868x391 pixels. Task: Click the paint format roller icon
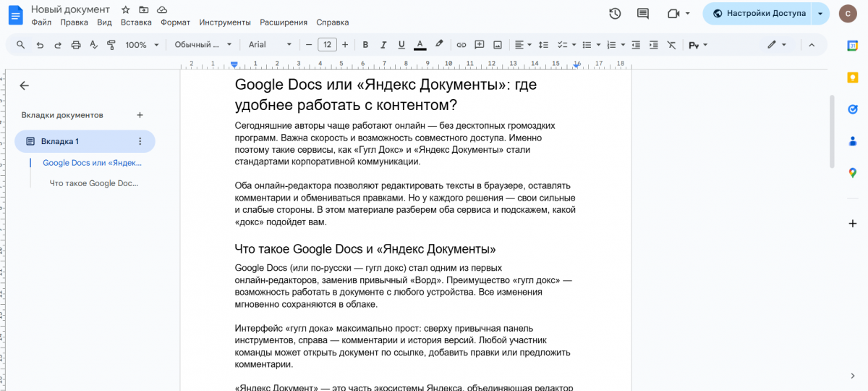(x=111, y=45)
